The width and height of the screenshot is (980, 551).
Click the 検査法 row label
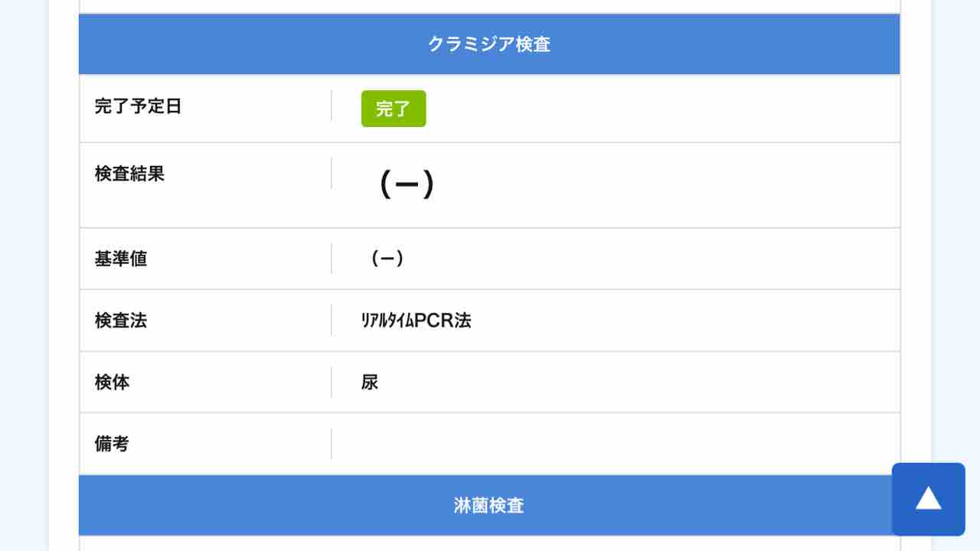pyautogui.click(x=121, y=320)
